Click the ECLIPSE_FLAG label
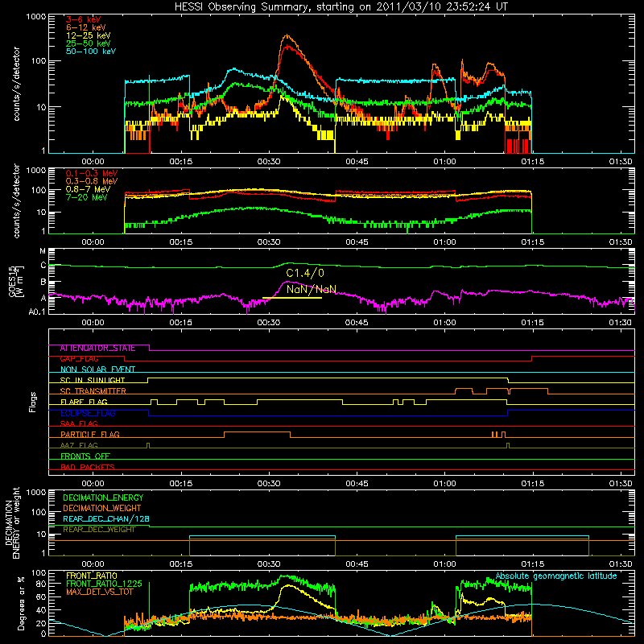 (x=88, y=413)
